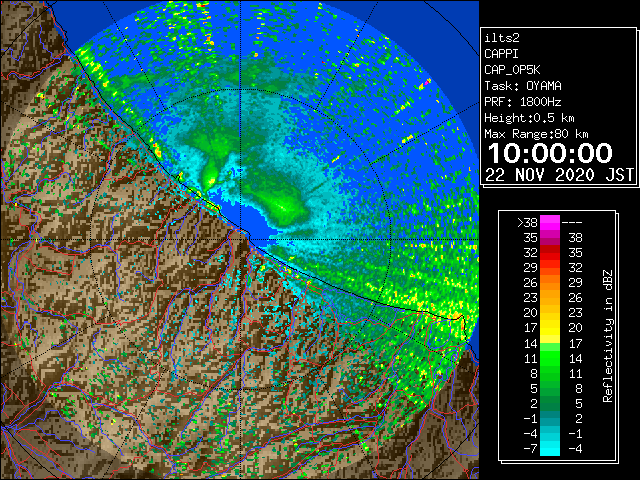This screenshot has height=480, width=640.
Task: Click the -7 legend value label
Action: pos(531,449)
